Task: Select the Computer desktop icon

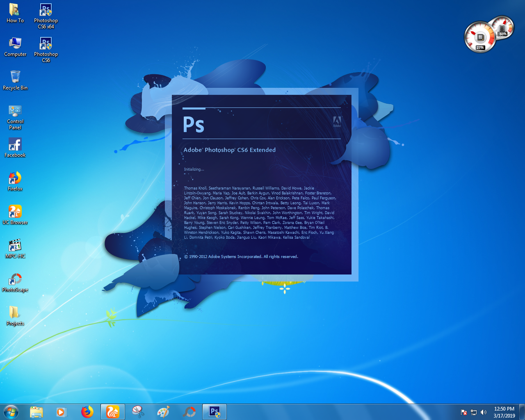Action: [x=15, y=47]
